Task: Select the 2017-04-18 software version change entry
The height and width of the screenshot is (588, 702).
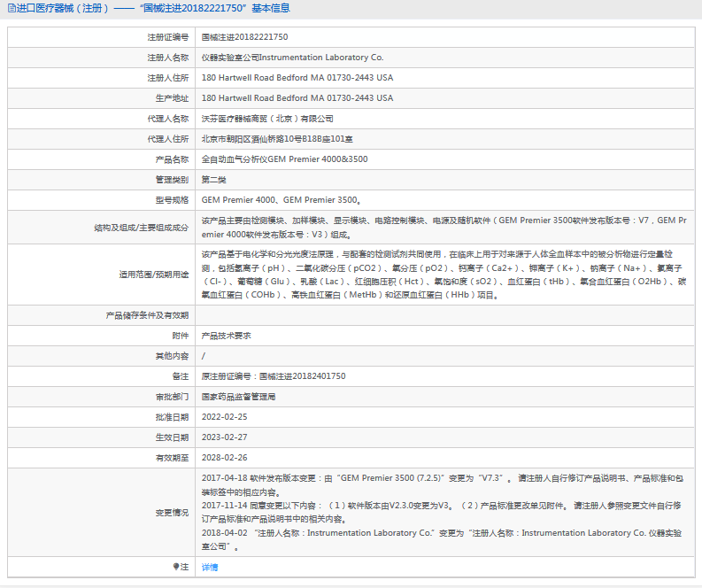Action: 443,485
